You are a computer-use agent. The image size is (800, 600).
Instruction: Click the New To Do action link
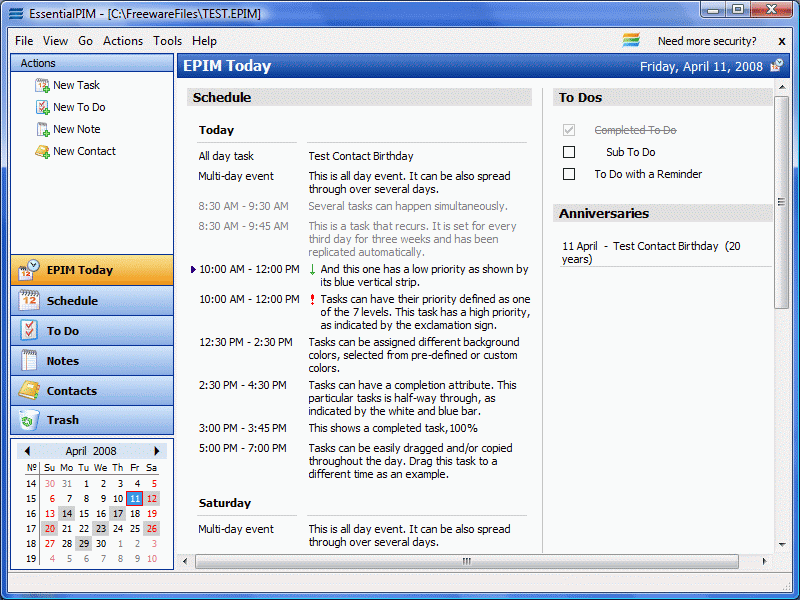point(79,107)
